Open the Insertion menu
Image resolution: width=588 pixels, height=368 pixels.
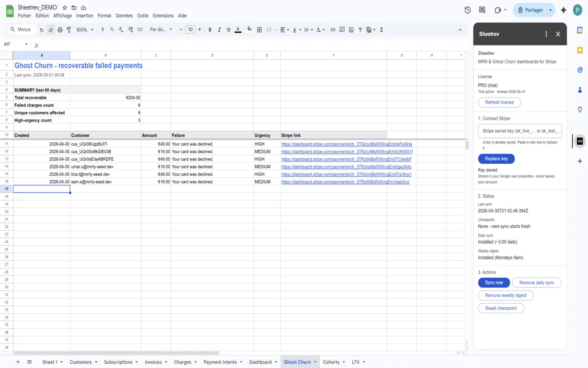85,16
